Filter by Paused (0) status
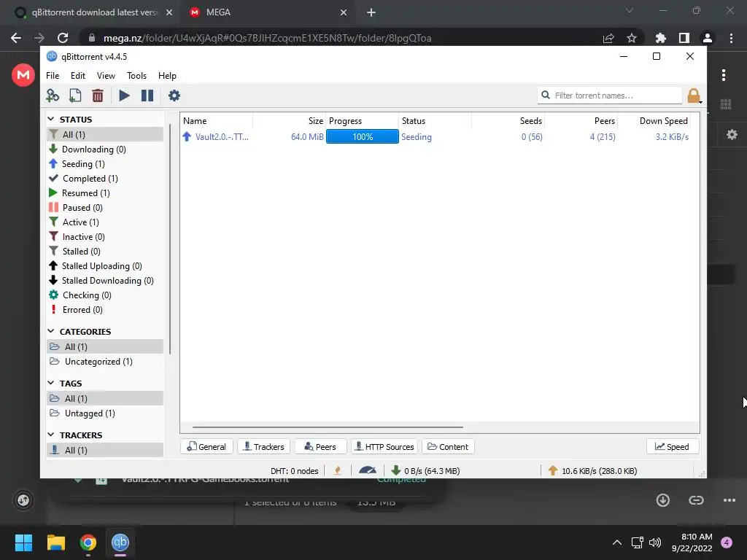Image resolution: width=747 pixels, height=560 pixels. click(105, 208)
